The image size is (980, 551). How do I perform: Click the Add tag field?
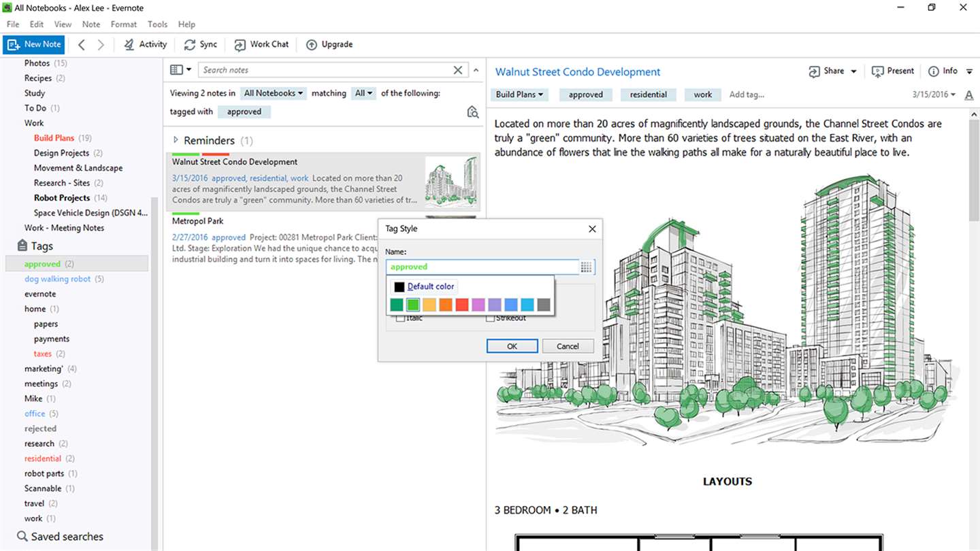click(x=747, y=95)
